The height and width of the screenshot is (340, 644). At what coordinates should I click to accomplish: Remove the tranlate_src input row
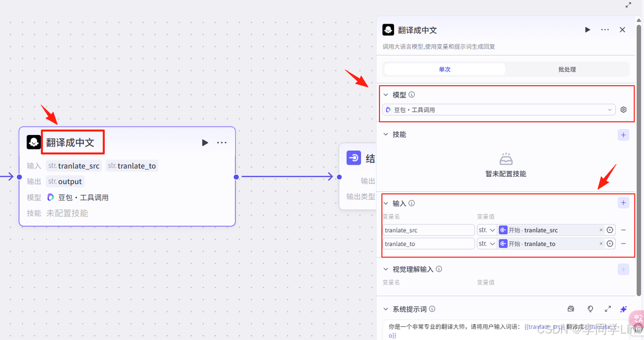[623, 230]
